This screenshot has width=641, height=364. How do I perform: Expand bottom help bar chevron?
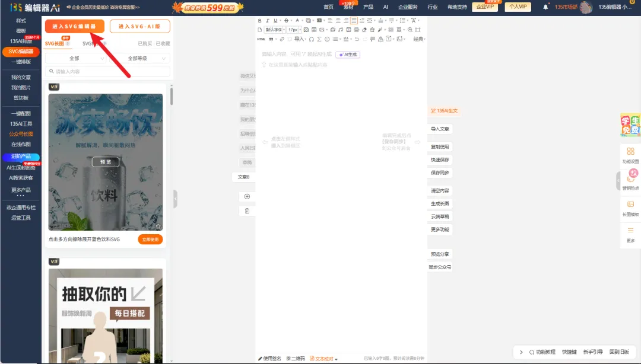(x=521, y=352)
